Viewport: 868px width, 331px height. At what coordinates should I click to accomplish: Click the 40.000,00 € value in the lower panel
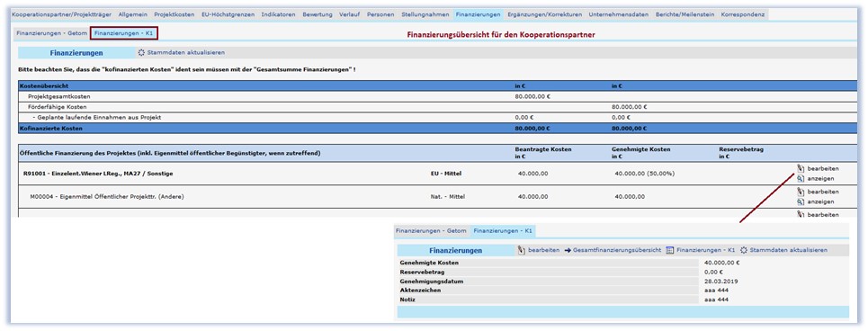[722, 263]
